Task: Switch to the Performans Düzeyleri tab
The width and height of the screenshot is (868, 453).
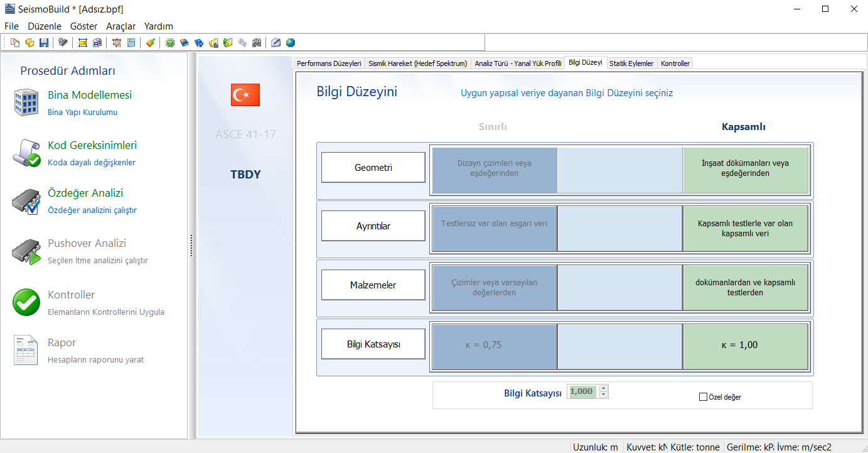Action: pos(329,63)
